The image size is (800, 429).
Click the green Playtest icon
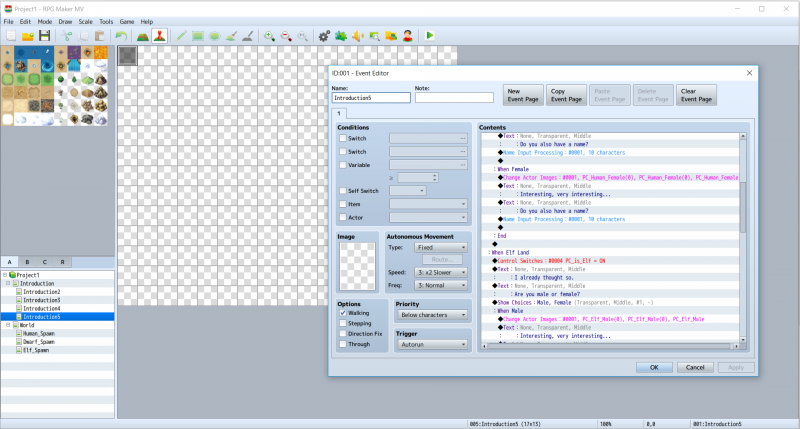click(x=430, y=36)
